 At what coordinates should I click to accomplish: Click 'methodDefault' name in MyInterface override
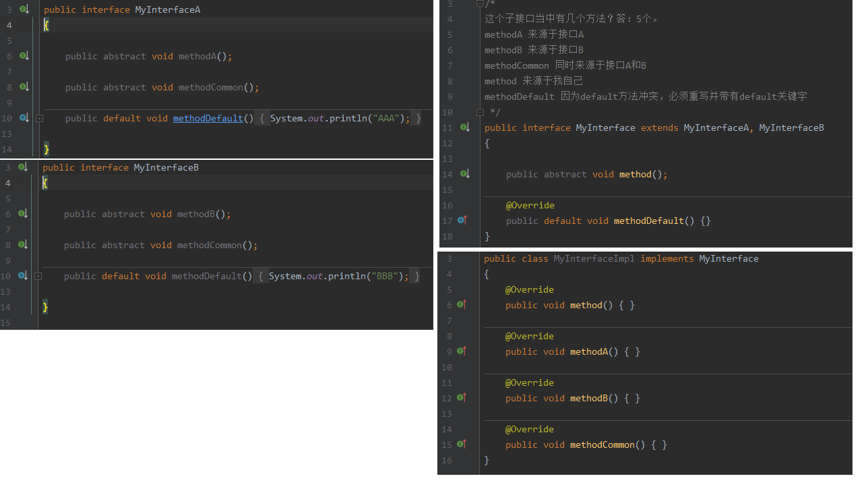click(649, 221)
